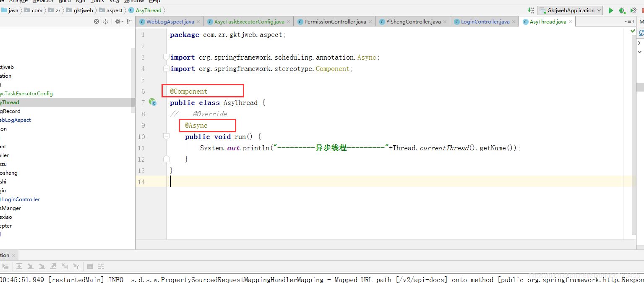The height and width of the screenshot is (283, 644).
Task: Collapse the run() method fold at line 10
Action: coord(166,136)
